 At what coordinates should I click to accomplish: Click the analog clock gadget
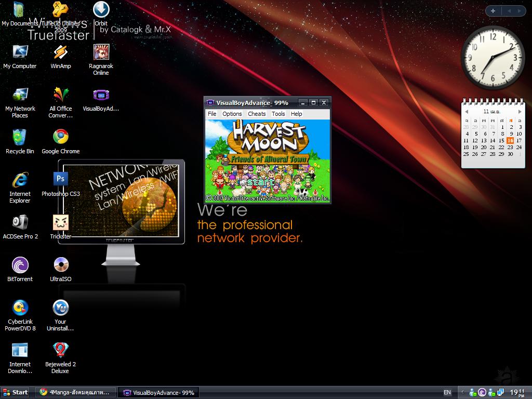(493, 58)
